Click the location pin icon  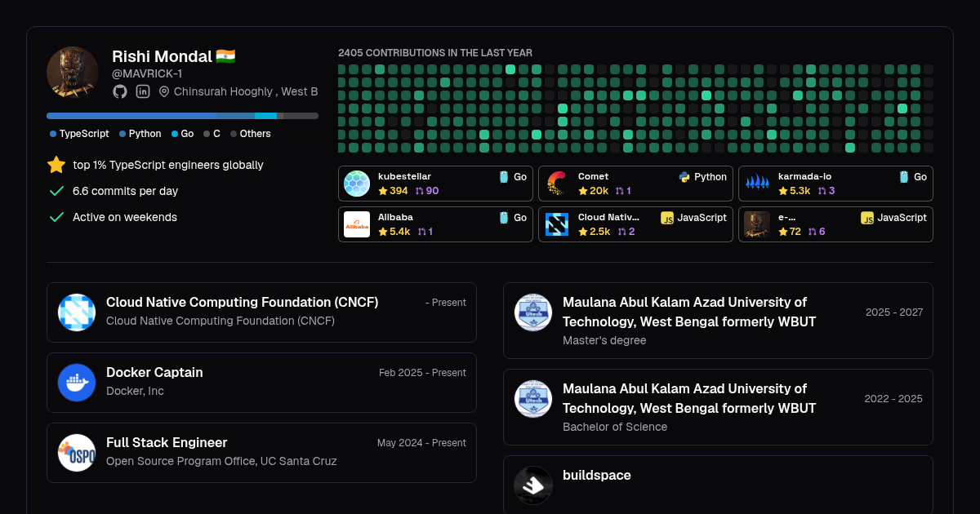tap(164, 91)
